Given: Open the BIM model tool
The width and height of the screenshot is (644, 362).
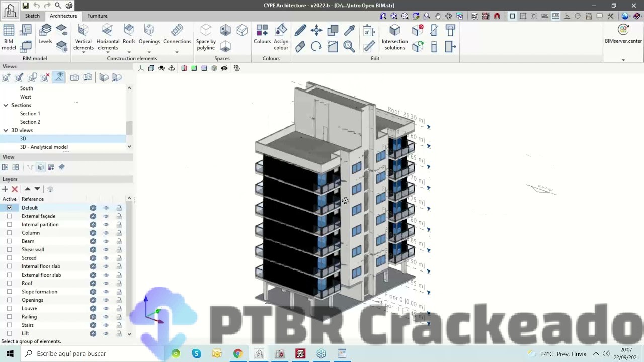Looking at the screenshot, I should pos(9,37).
